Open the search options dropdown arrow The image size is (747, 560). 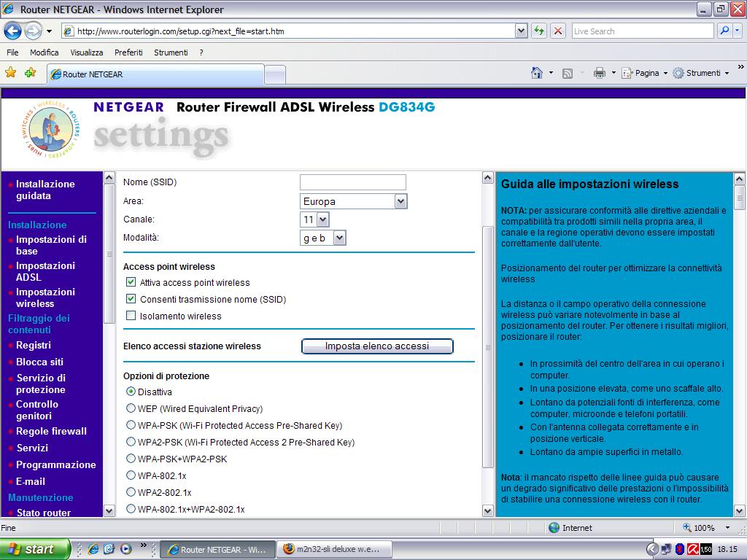coord(737,31)
